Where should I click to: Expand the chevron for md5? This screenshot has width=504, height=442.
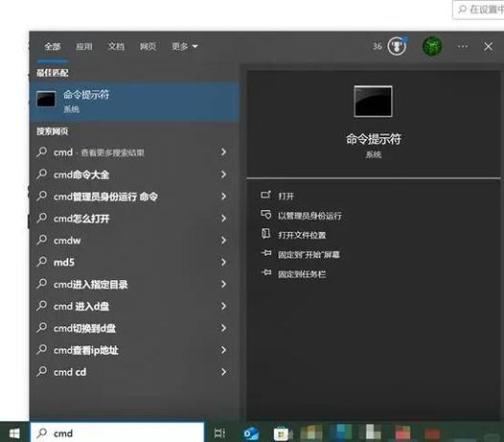(223, 262)
